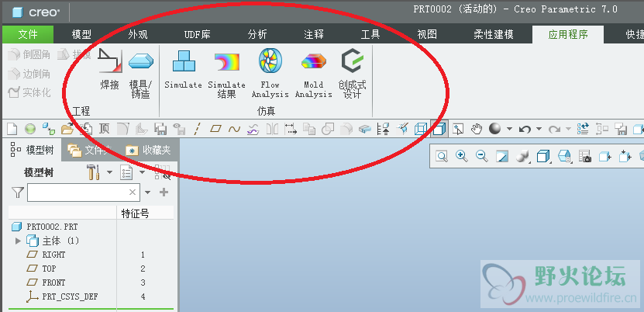Open the 焊接 welding application
Screen dimensions: 644x312
click(x=110, y=69)
